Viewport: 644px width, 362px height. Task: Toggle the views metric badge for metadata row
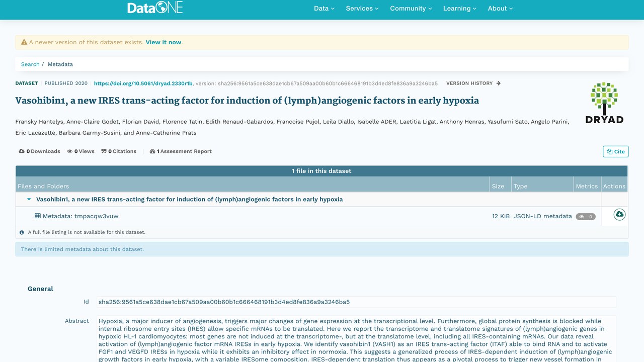(x=586, y=217)
